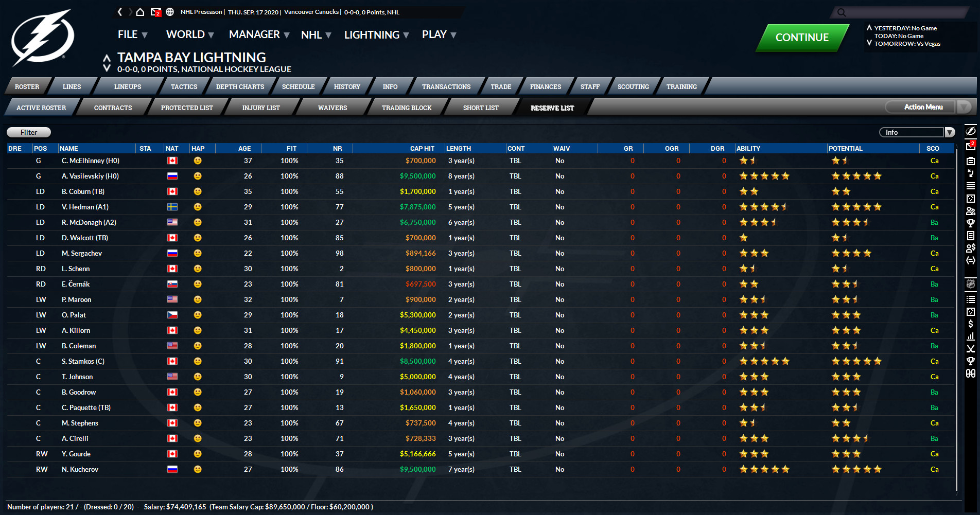
Task: Open the TRADING BLOCK subtab
Action: 406,108
